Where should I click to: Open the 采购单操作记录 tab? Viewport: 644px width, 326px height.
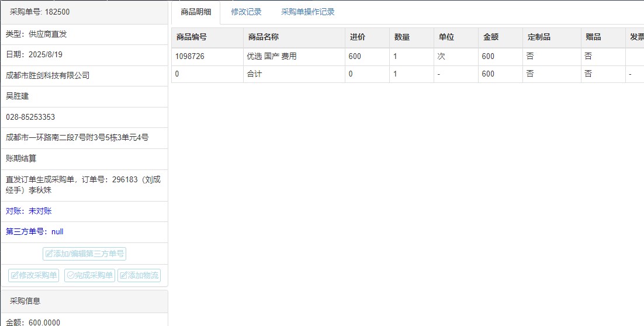point(307,12)
